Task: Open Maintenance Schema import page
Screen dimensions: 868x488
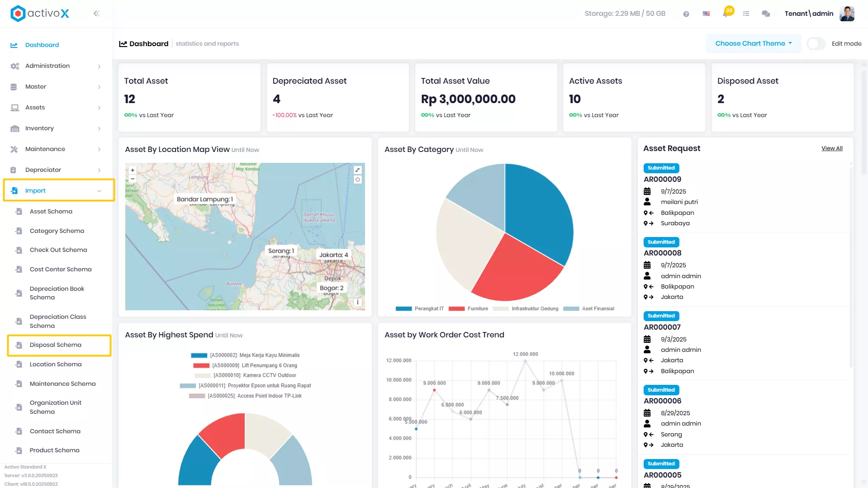Action: tap(62, 384)
